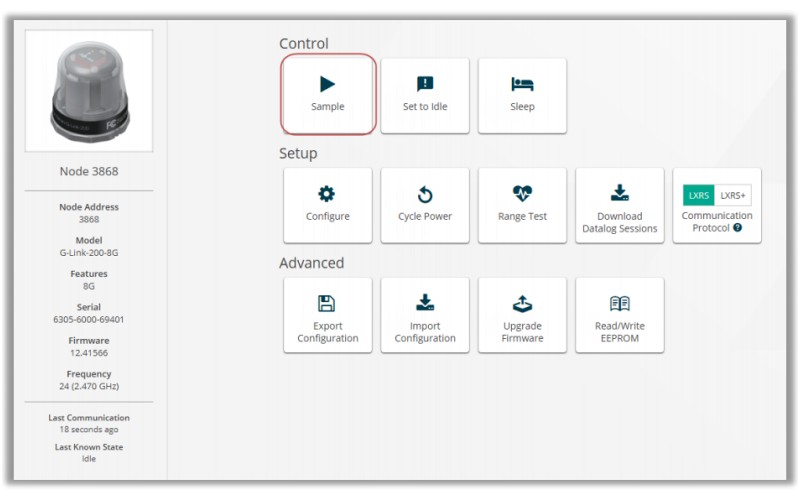The height and width of the screenshot is (500, 800).
Task: Click the Export Configuration text label
Action: 327,332
